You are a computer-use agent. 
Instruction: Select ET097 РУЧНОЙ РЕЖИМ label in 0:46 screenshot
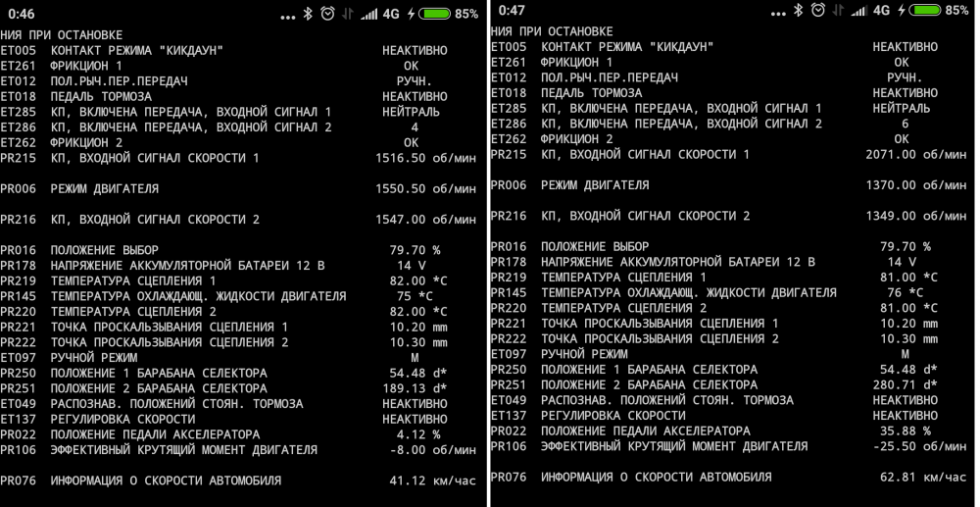69,358
